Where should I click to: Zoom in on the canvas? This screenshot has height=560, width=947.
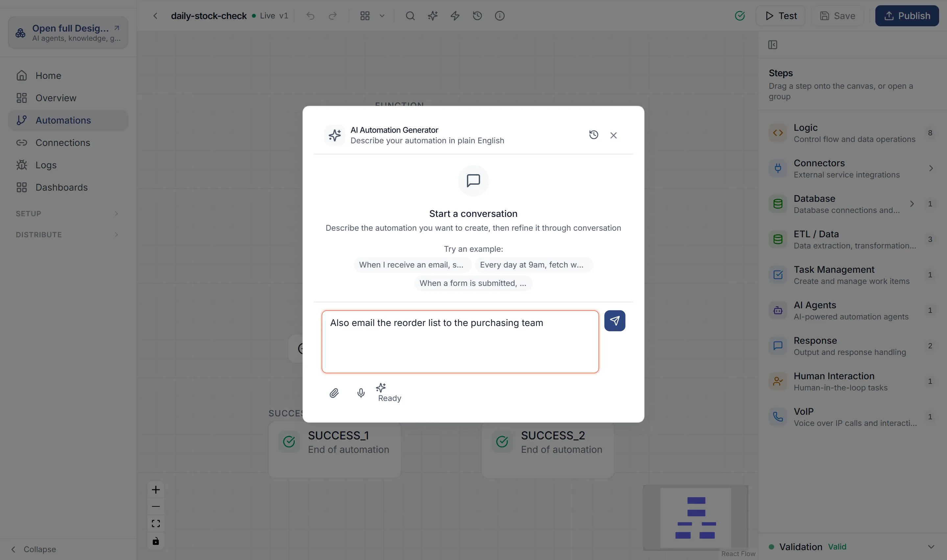156,490
